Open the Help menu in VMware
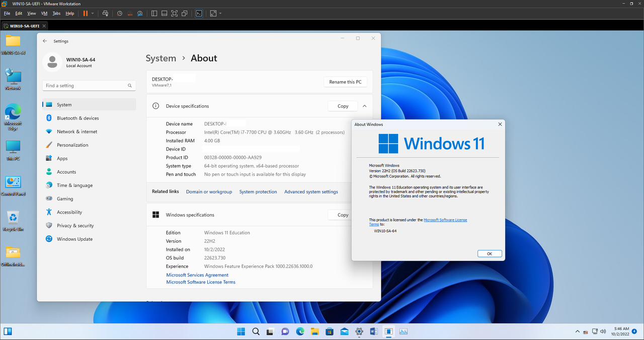Image resolution: width=644 pixels, height=340 pixels. pos(70,13)
